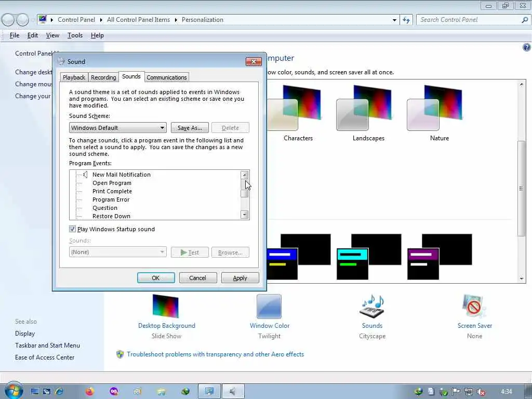This screenshot has height=399, width=532.
Task: Open the View menu
Action: click(52, 35)
